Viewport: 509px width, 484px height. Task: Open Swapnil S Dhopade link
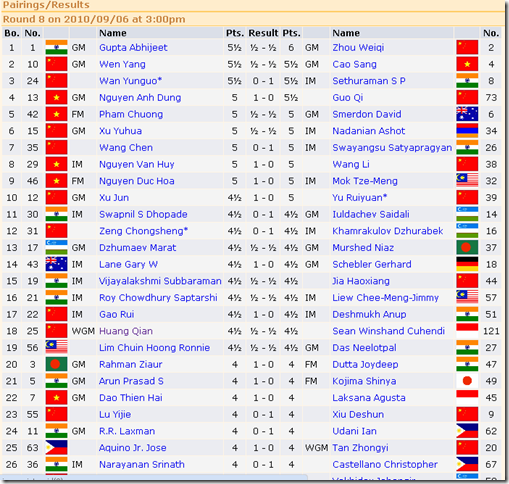[143, 214]
